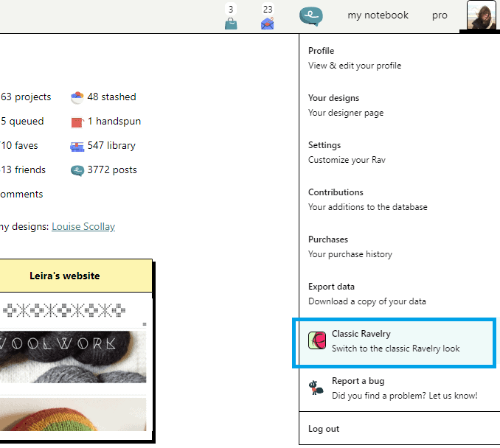The image size is (500, 448).
Task: Click the snowflake pattern graphic
Action: coord(63,310)
